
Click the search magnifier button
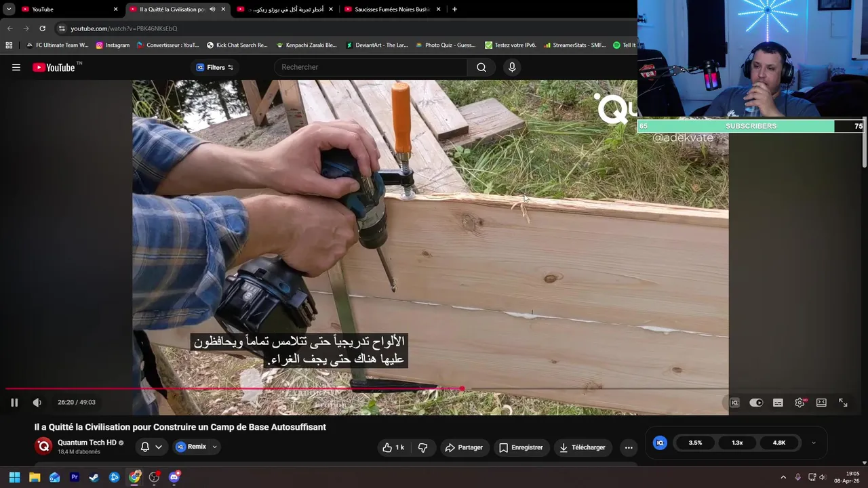pos(481,67)
